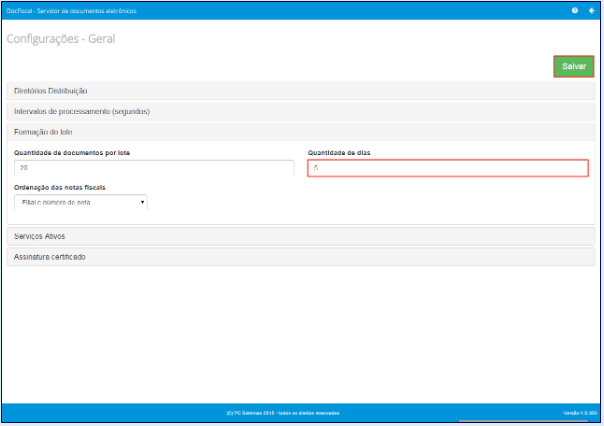
Task: Expand the Serviços Ativos section
Action: click(301, 236)
